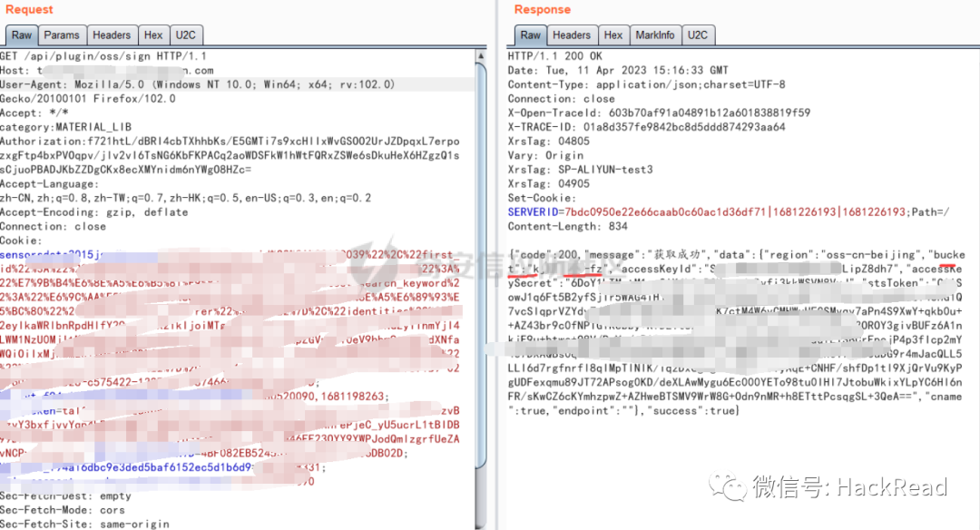980x530 pixels.
Task: Click the request 'Connection: close' line
Action: (54, 226)
